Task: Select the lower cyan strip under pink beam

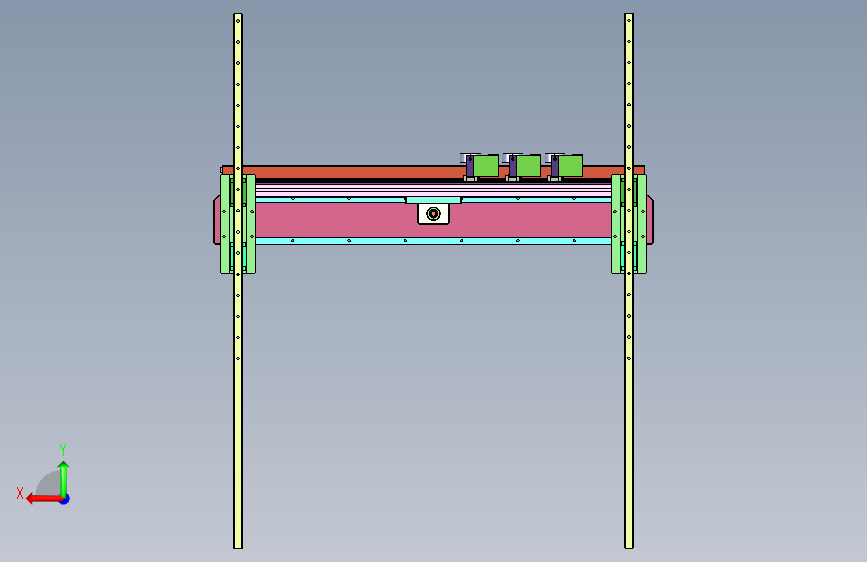Action: coord(434,241)
